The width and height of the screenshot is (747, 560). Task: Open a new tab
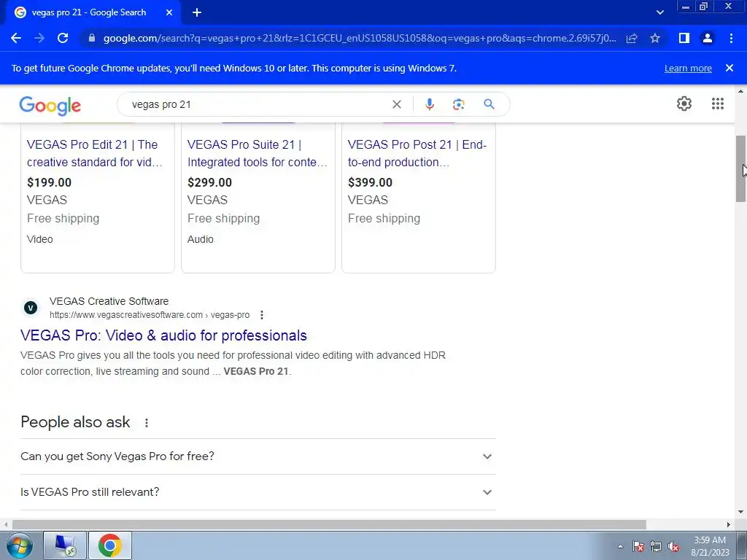coord(197,12)
